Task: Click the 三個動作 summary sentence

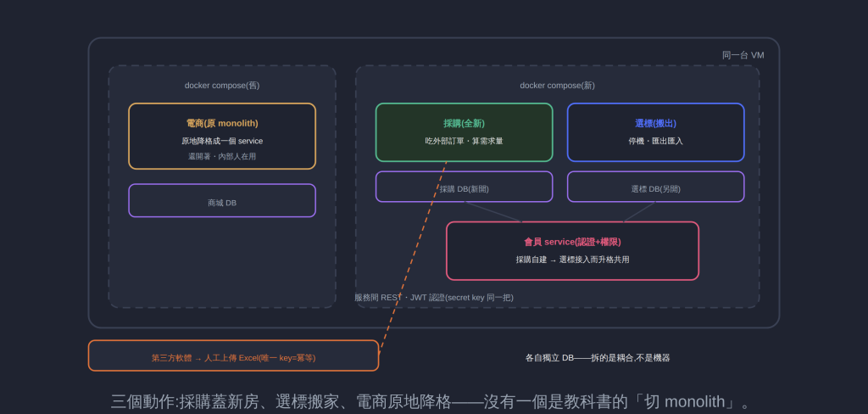Action: (430, 401)
